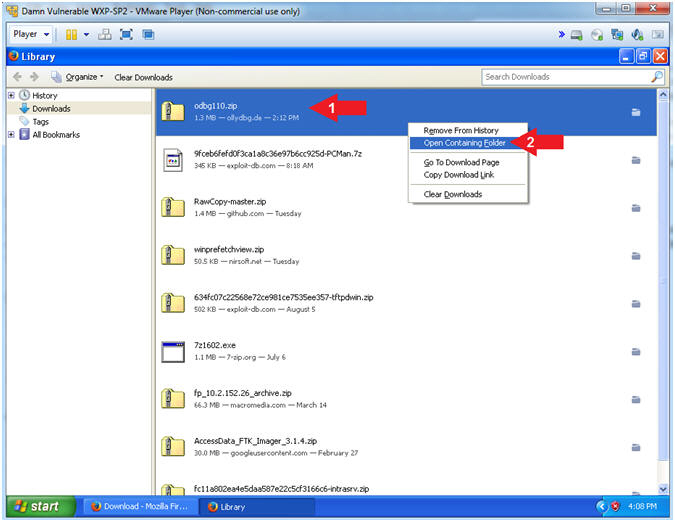Choose Remove From History in context menu
This screenshot has width=675, height=522.
pyautogui.click(x=468, y=130)
